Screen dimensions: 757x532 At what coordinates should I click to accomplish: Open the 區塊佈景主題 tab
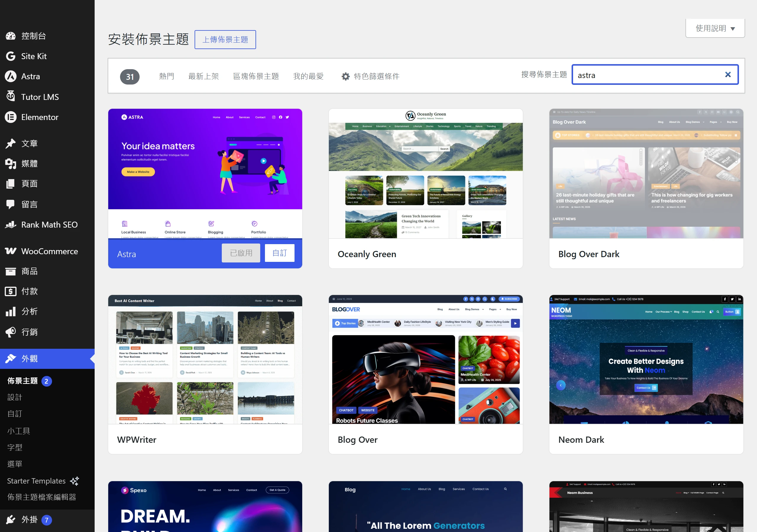click(256, 77)
